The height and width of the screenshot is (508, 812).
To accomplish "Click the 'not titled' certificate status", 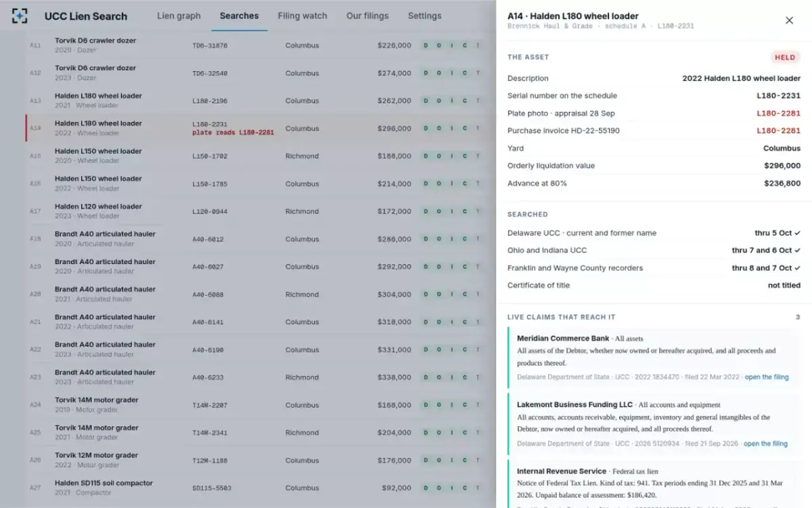I will (x=784, y=286).
